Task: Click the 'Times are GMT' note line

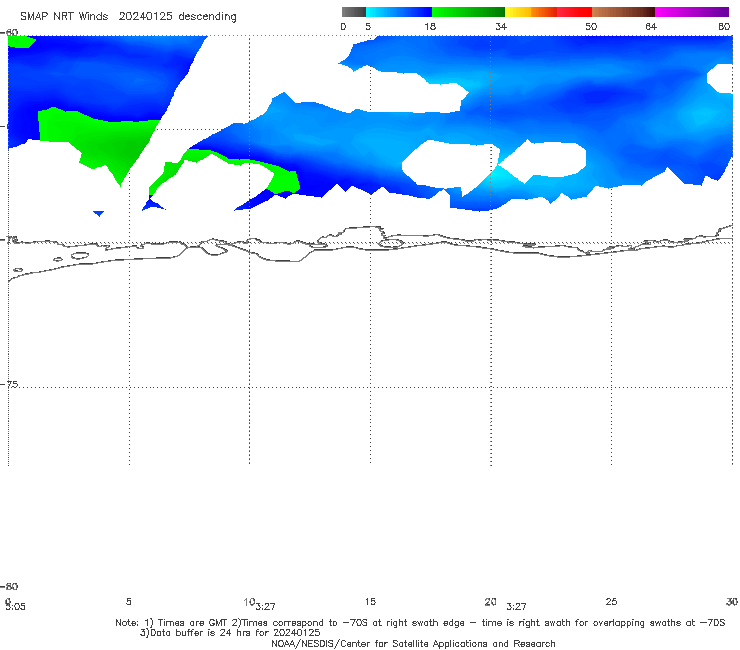Action: [x=420, y=623]
